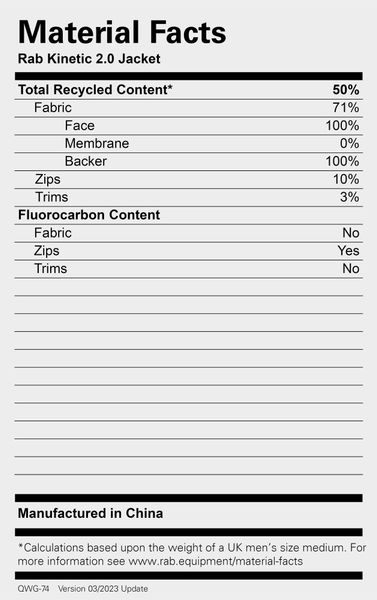This screenshot has height=600, width=377.
Task: Click the QWG-74 product code
Action: [x=33, y=589]
